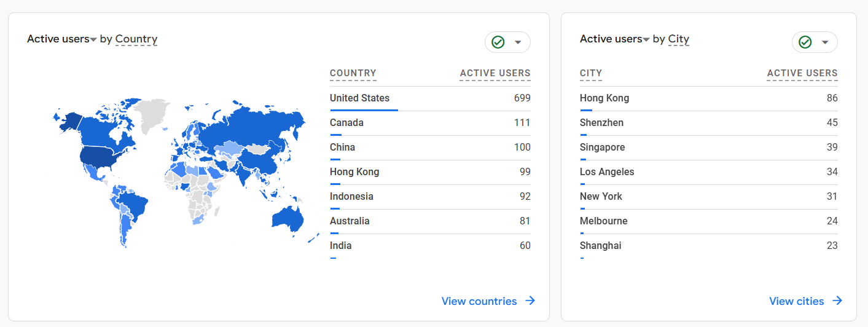Open the View cities link

tap(797, 301)
